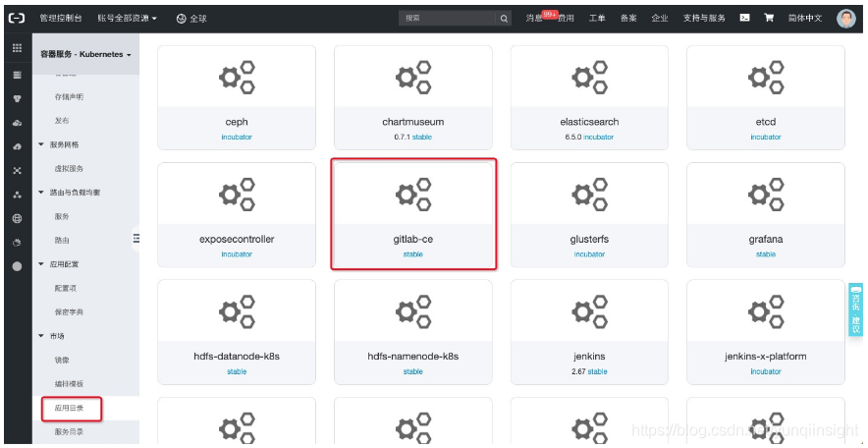Select 虚拟服务 in the sidebar

(69, 168)
